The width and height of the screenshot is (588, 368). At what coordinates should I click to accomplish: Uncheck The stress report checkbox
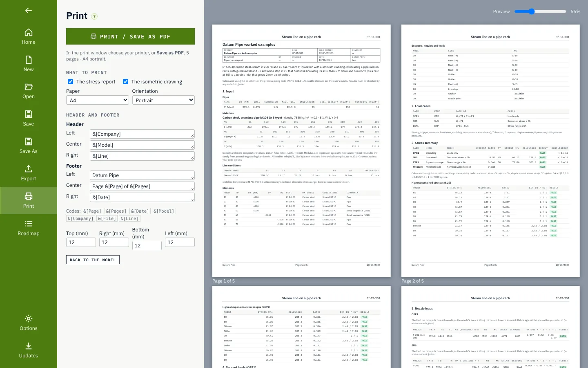[71, 82]
